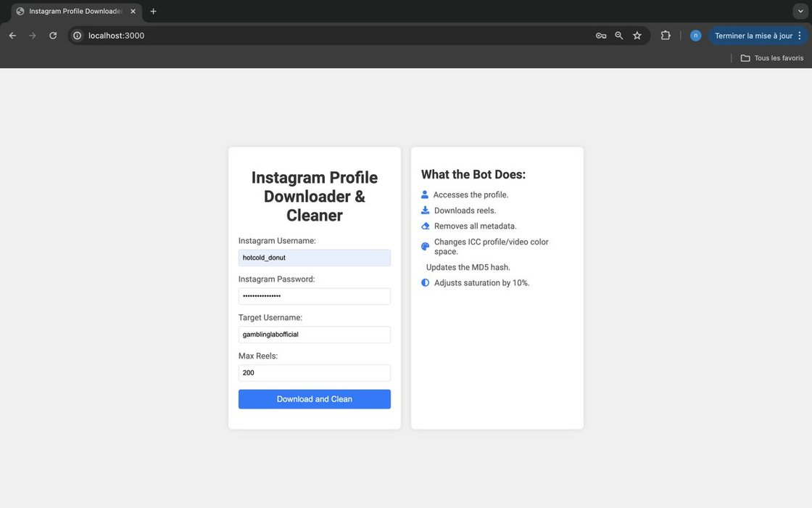Open the Chrome profile avatar
Image resolution: width=812 pixels, height=508 pixels.
click(695, 36)
